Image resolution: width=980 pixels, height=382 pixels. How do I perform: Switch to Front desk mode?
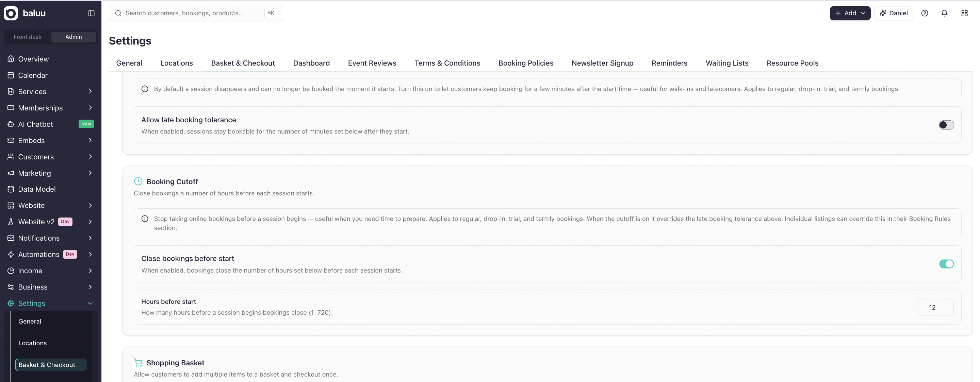pos(27,37)
